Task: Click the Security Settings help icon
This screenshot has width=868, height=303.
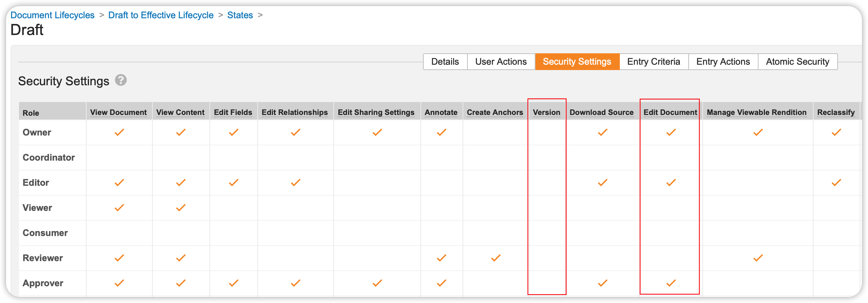Action: [x=121, y=80]
